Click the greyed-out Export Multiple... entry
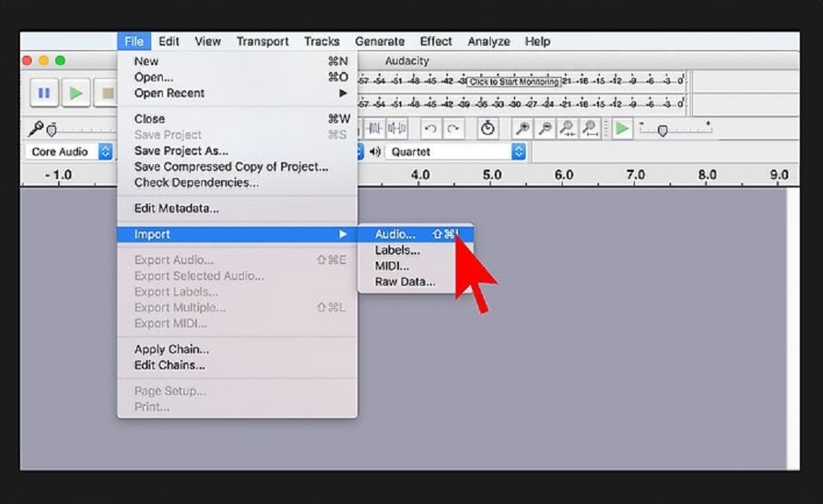Screen dimensions: 823x504 click(237, 307)
